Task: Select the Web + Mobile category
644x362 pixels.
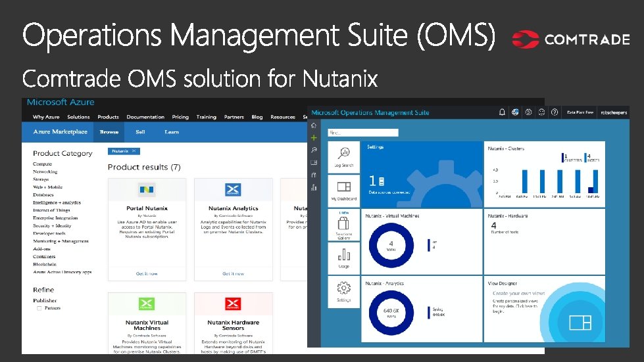Action: click(x=47, y=187)
